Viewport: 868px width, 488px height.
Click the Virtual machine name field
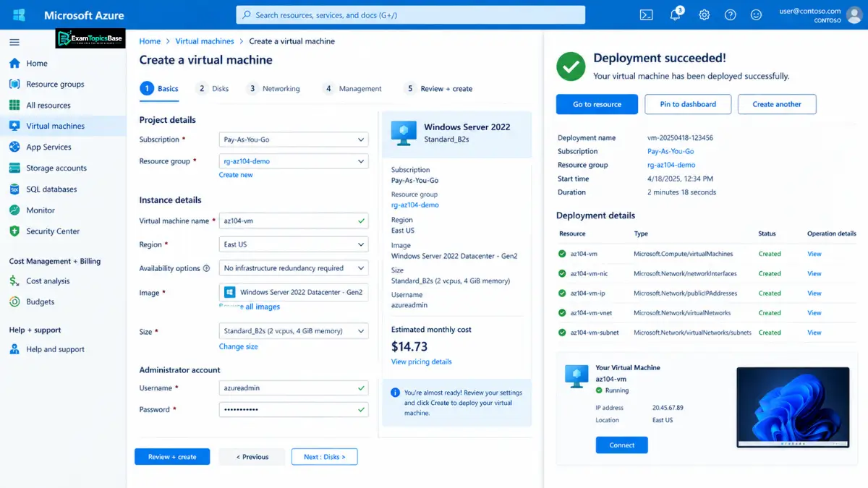pyautogui.click(x=294, y=221)
